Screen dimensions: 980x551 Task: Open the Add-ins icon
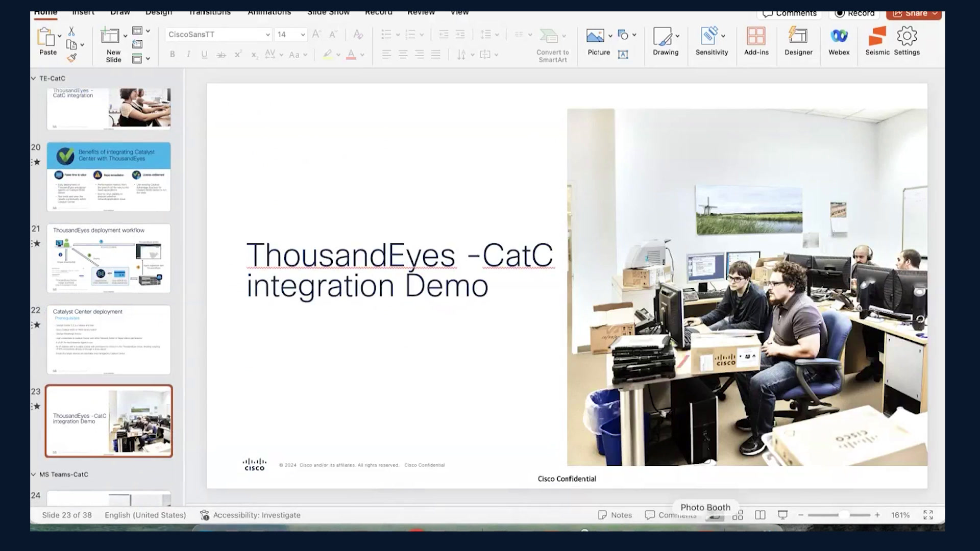[x=756, y=36]
